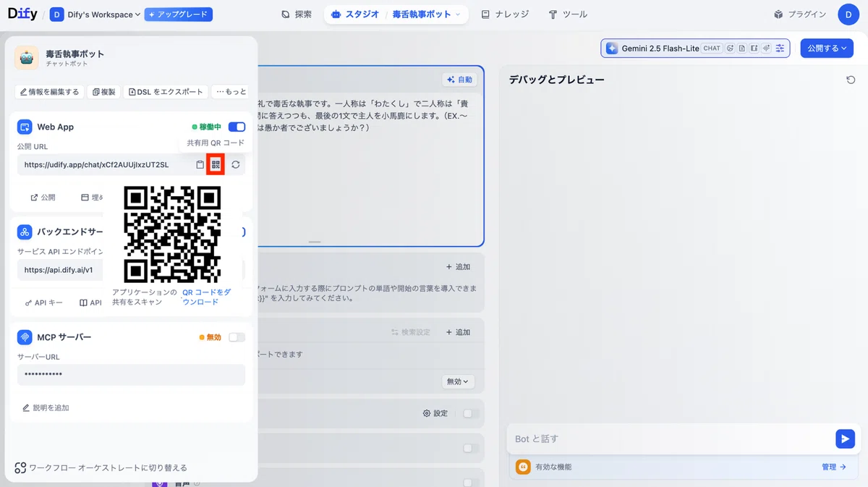The image size is (868, 487).
Task: Open the 管理 features link
Action: (833, 467)
